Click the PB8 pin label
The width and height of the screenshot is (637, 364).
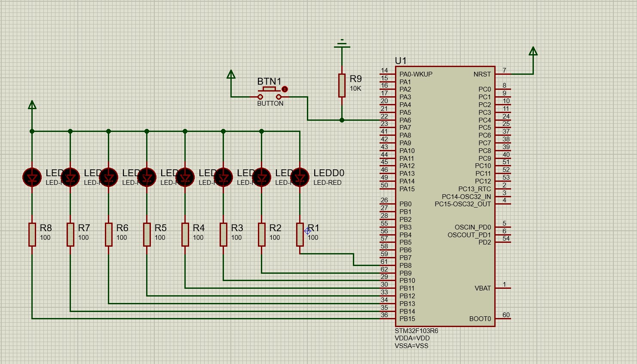(405, 266)
